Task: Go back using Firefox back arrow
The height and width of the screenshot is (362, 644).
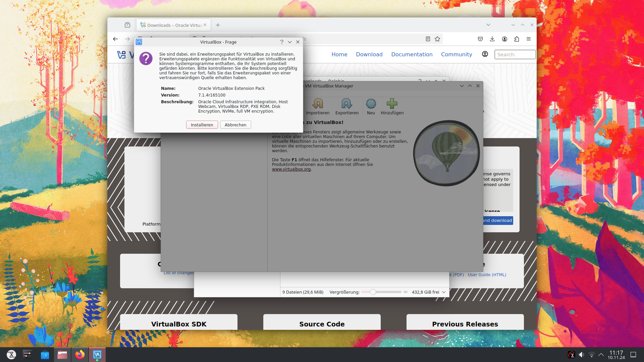Action: click(x=115, y=39)
